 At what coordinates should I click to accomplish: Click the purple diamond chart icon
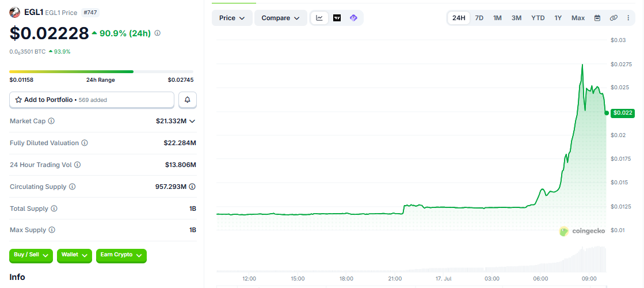[x=353, y=18]
